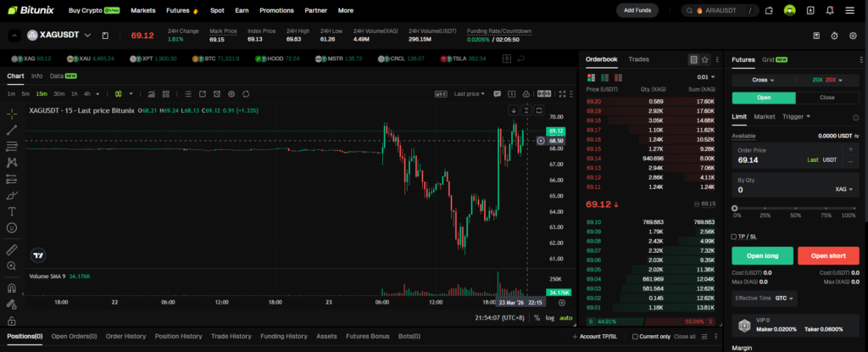This screenshot has height=352, width=868.
Task: Activate the zoom-in magnifier tool
Action: [x=12, y=265]
